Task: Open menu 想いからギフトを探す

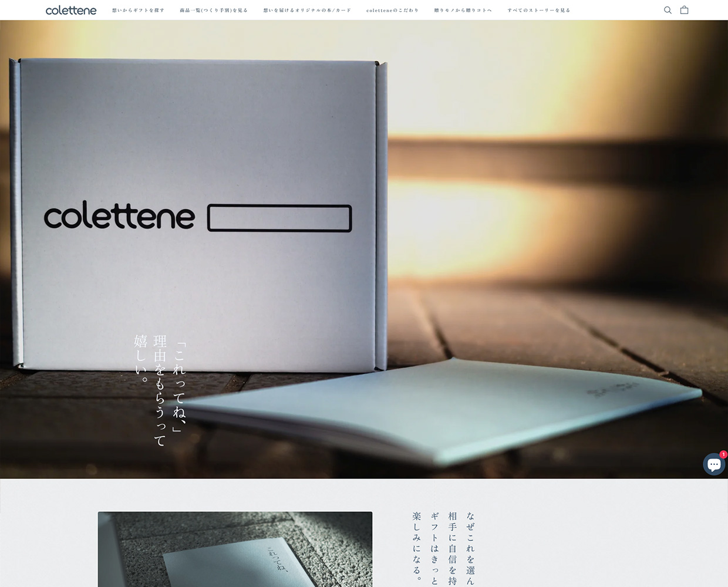Action: tap(139, 11)
